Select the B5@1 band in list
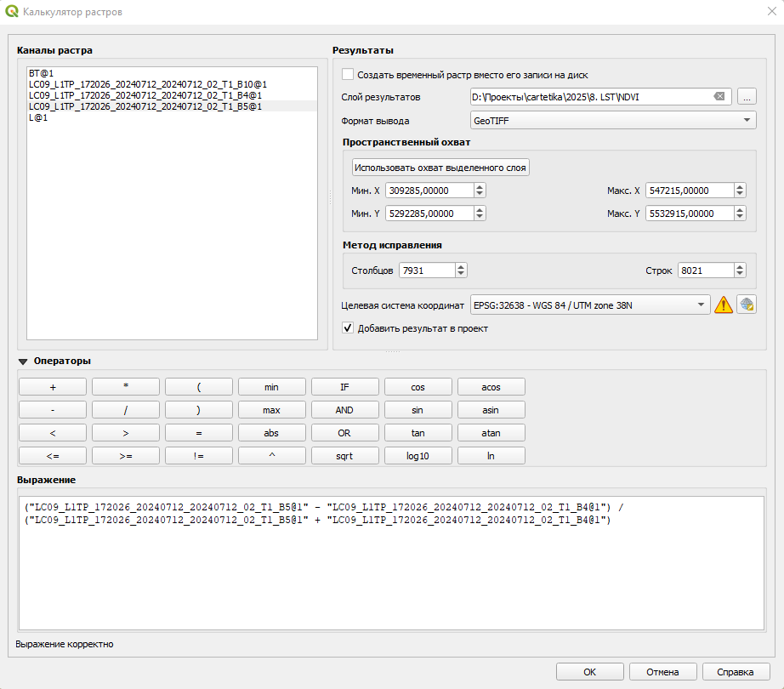Image resolution: width=784 pixels, height=689 pixels. (x=172, y=106)
